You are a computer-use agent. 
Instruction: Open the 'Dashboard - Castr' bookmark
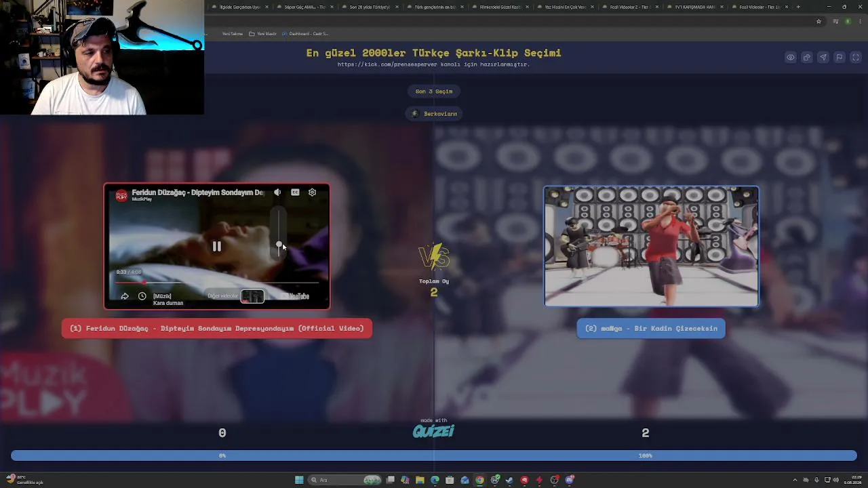(x=305, y=34)
